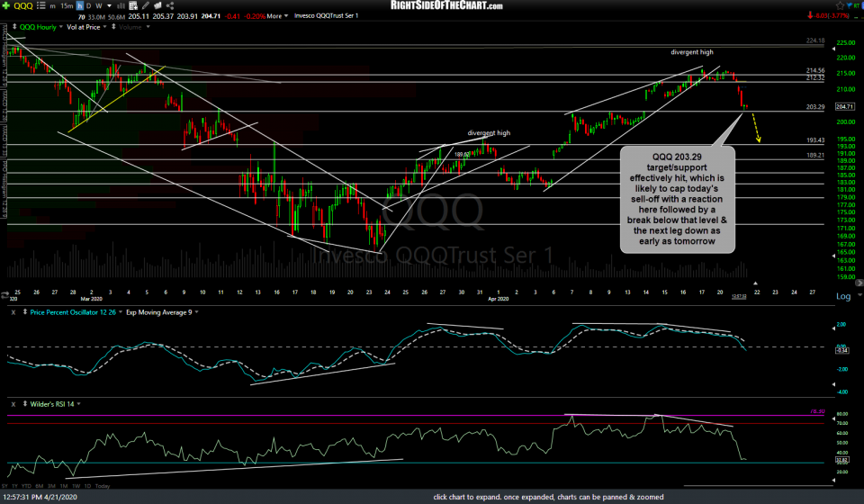The width and height of the screenshot is (864, 504).
Task: Set range to 3M
Action: tap(51, 486)
